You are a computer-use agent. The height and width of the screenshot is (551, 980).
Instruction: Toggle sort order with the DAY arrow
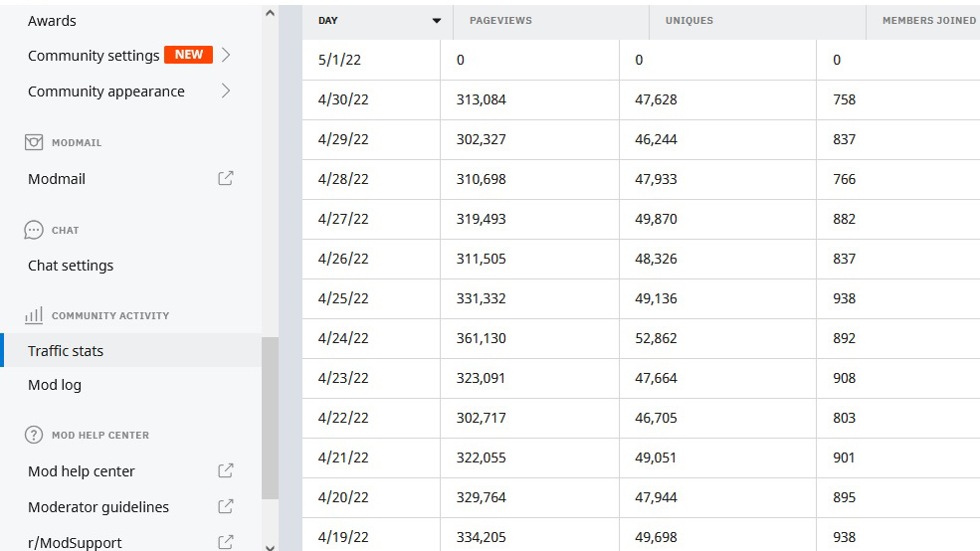[437, 21]
